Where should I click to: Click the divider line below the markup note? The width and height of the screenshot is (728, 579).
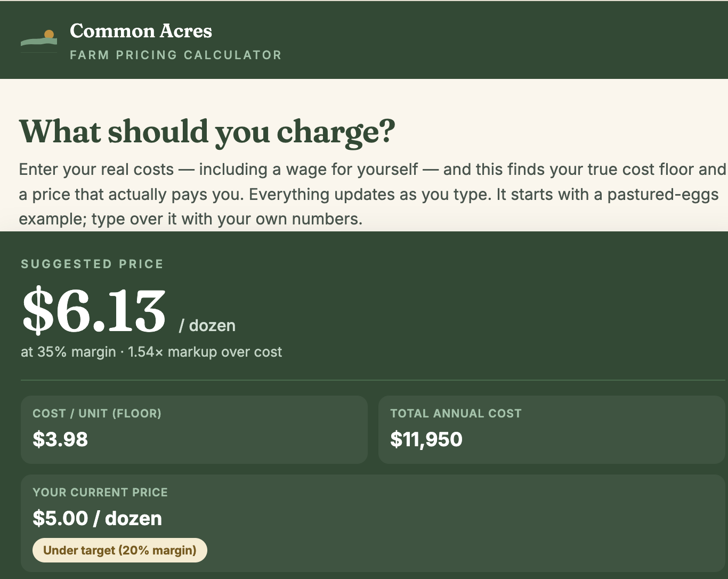tap(373, 380)
